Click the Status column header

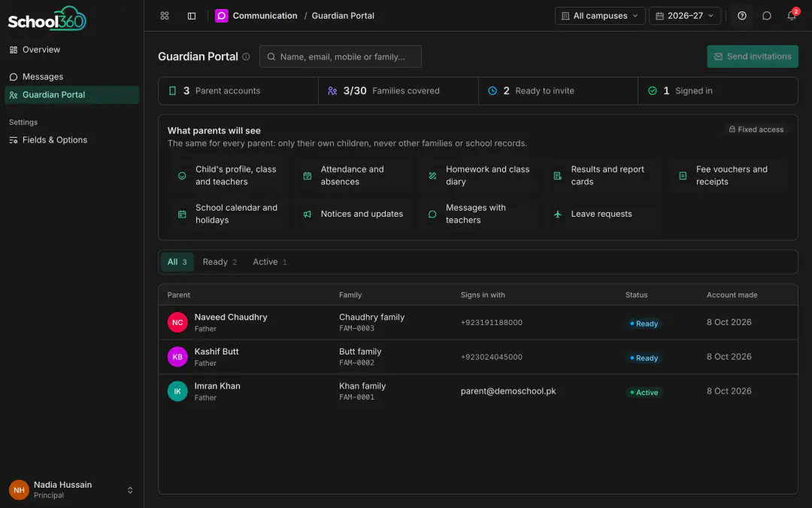point(637,295)
